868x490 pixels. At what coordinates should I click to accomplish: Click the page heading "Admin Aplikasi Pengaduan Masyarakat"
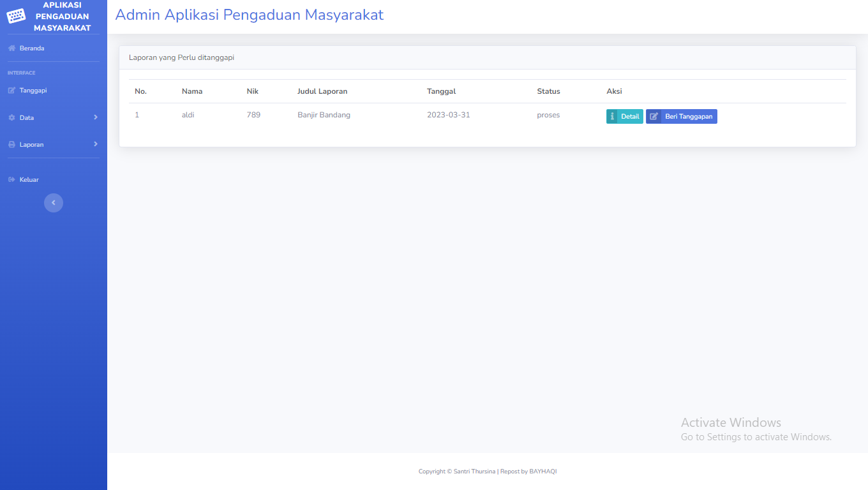250,15
